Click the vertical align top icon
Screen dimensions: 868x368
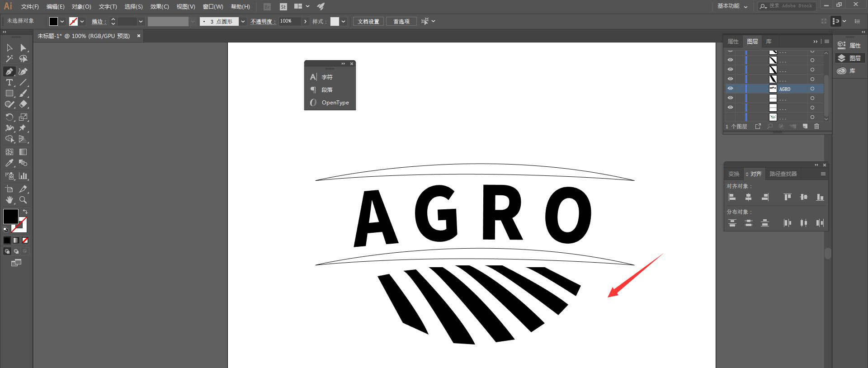tap(788, 197)
